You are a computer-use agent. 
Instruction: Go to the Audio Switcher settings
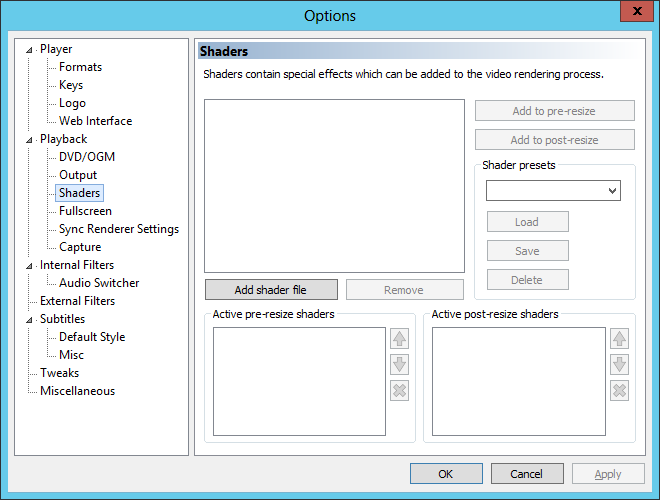point(99,283)
